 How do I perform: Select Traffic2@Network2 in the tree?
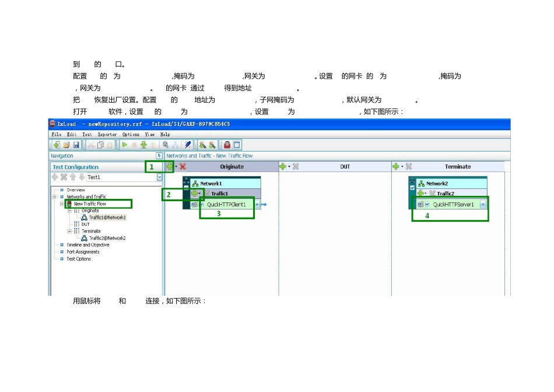point(107,238)
